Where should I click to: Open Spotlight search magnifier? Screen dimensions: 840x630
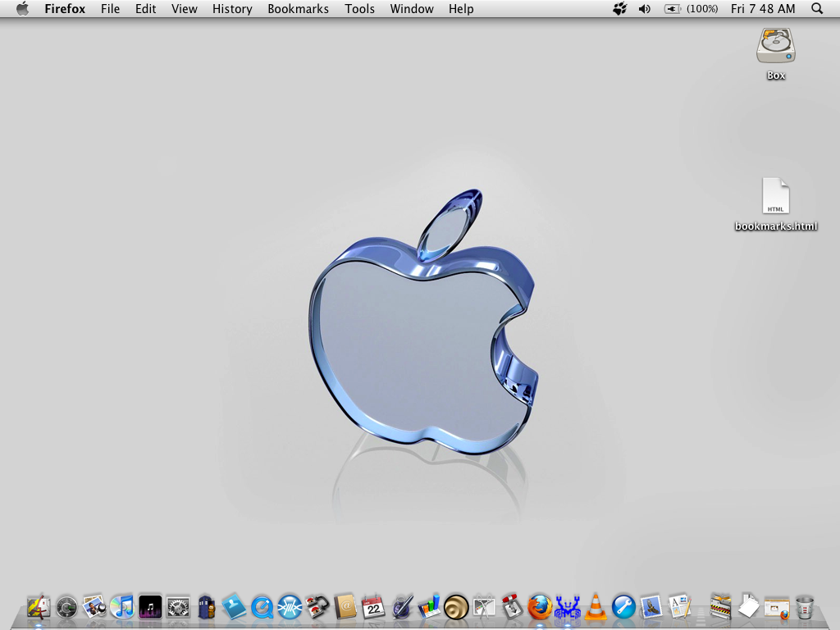click(817, 8)
